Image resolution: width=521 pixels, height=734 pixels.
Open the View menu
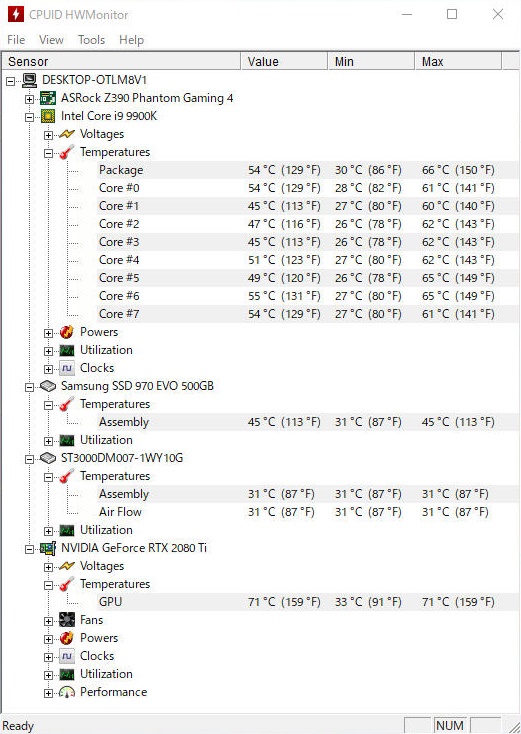tap(51, 40)
